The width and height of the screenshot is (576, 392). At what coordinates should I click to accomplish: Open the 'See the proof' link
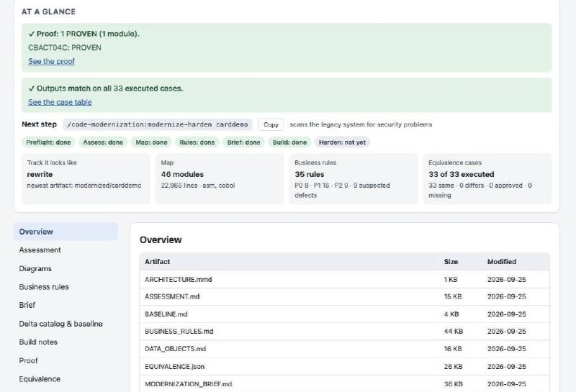(51, 61)
